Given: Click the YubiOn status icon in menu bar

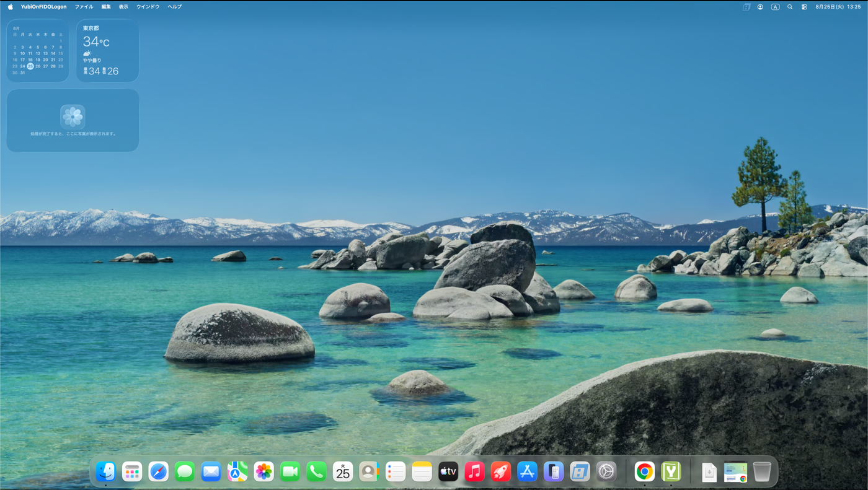Looking at the screenshot, I should coord(746,7).
